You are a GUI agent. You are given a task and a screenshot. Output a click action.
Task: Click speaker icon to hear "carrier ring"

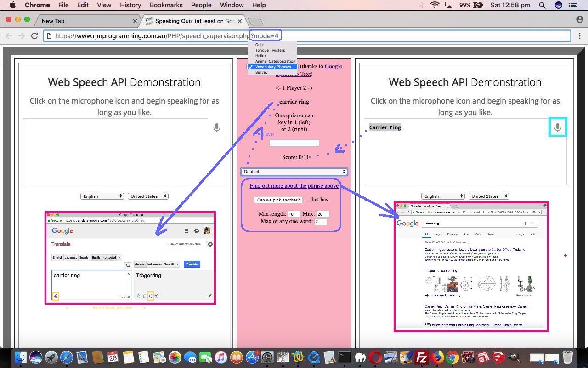(x=55, y=296)
